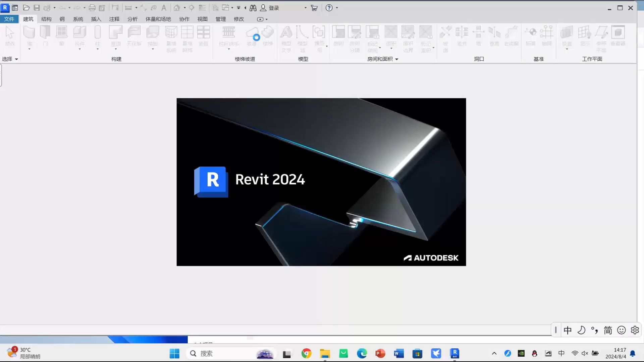Select the Curtain System (幕墙系统) tool
The width and height of the screenshot is (644, 362).
click(171, 39)
